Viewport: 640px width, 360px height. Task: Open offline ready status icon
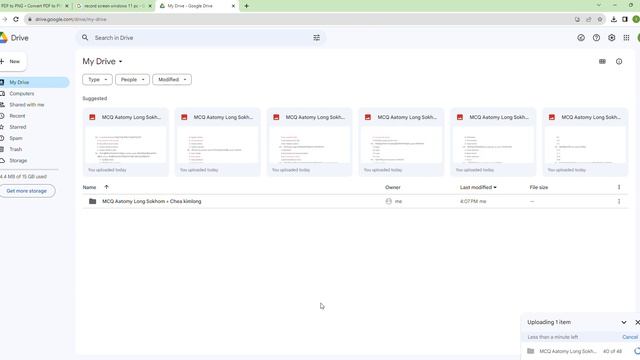581,38
